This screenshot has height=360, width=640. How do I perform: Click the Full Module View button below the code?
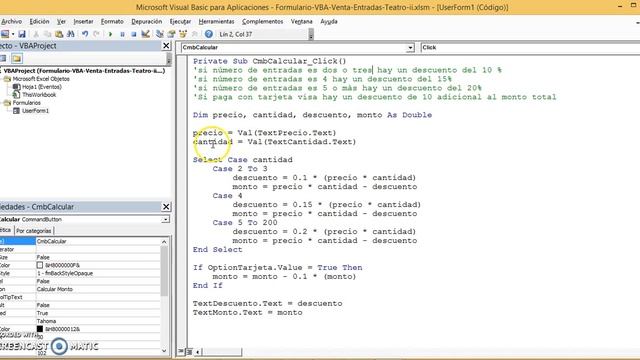(189, 351)
